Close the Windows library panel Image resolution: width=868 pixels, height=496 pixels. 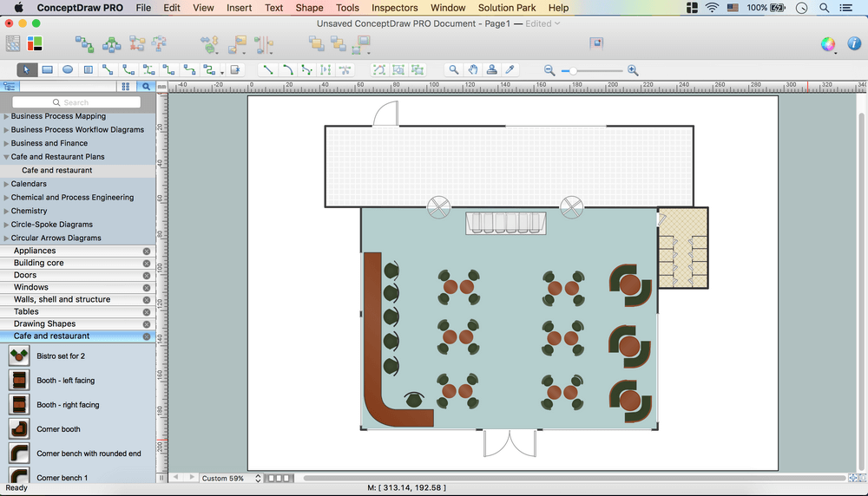pyautogui.click(x=147, y=287)
